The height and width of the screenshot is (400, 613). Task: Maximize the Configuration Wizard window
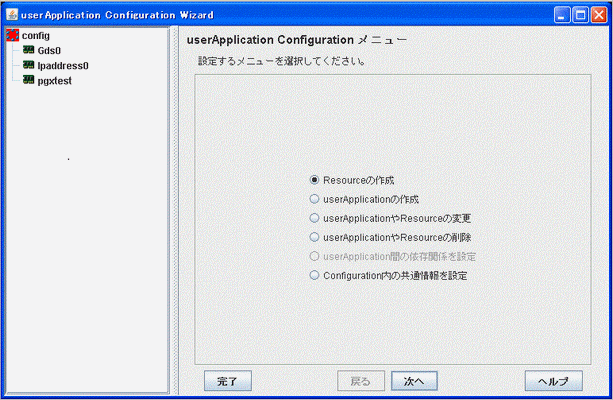click(x=581, y=15)
